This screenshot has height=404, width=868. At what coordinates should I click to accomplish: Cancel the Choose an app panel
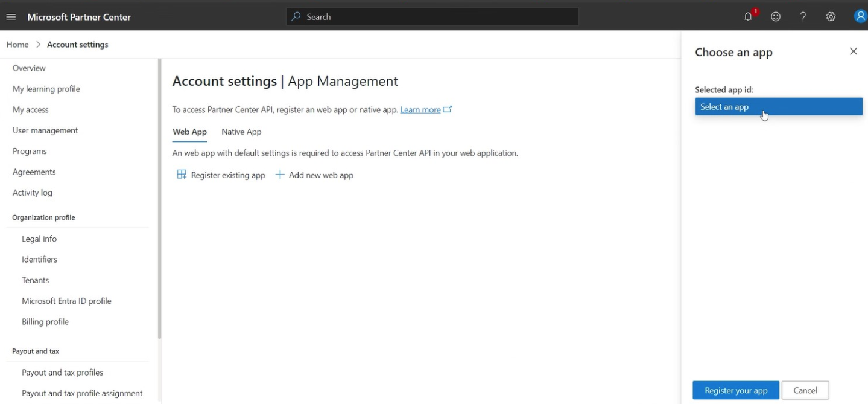(805, 390)
